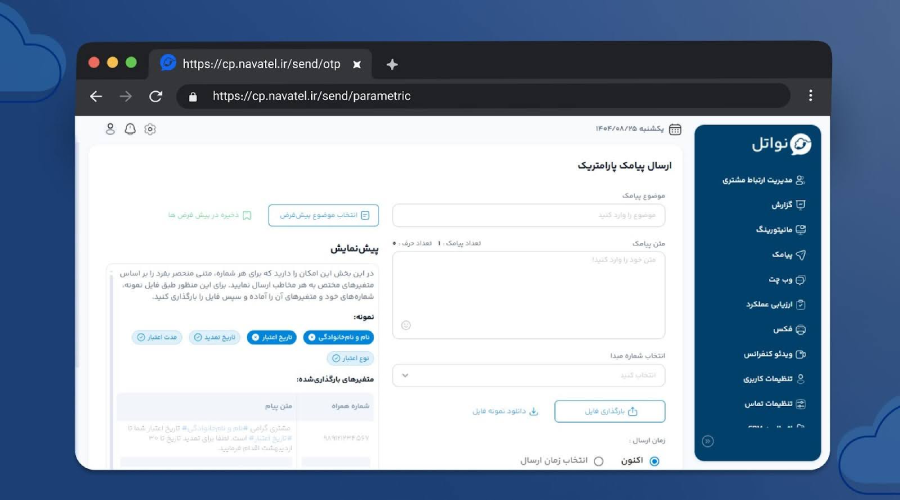
Task: Click the گزارش report icon
Action: (x=801, y=205)
